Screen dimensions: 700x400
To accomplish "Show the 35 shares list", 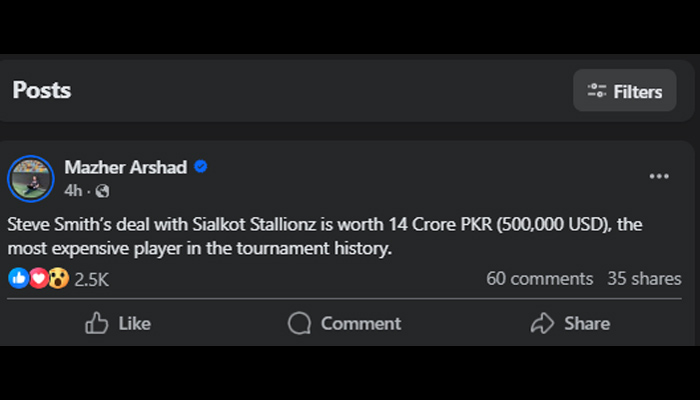I will coord(644,279).
